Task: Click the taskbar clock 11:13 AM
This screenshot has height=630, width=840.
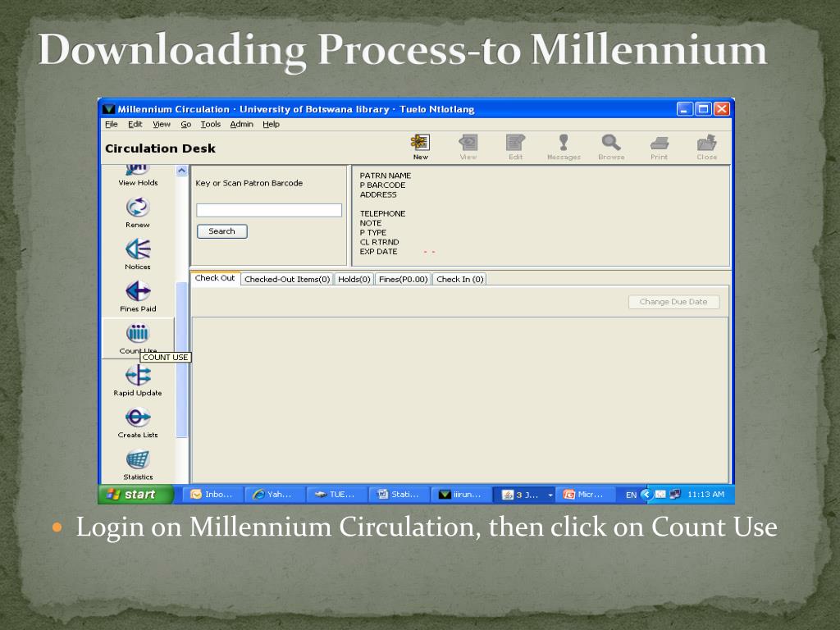Action: (x=705, y=495)
